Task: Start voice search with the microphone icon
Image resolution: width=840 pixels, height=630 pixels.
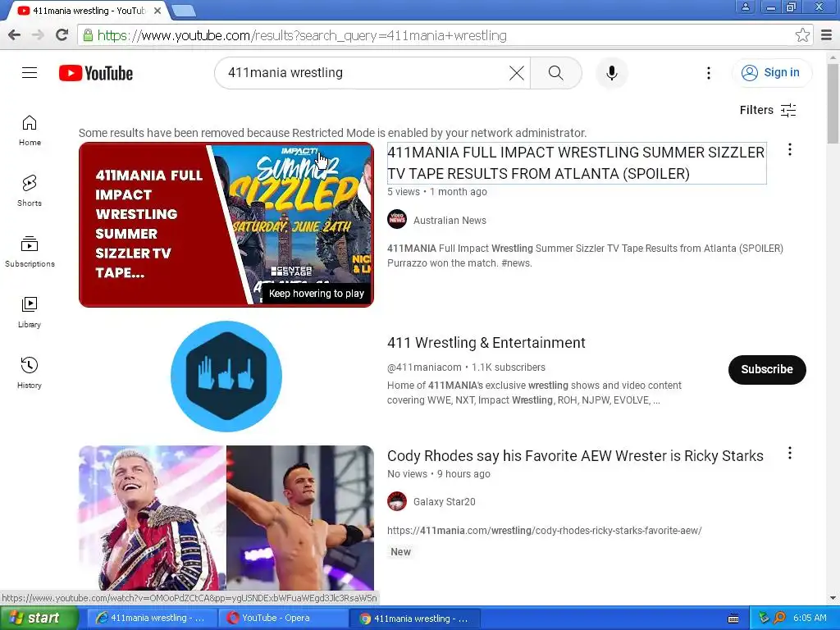Action: click(x=612, y=73)
